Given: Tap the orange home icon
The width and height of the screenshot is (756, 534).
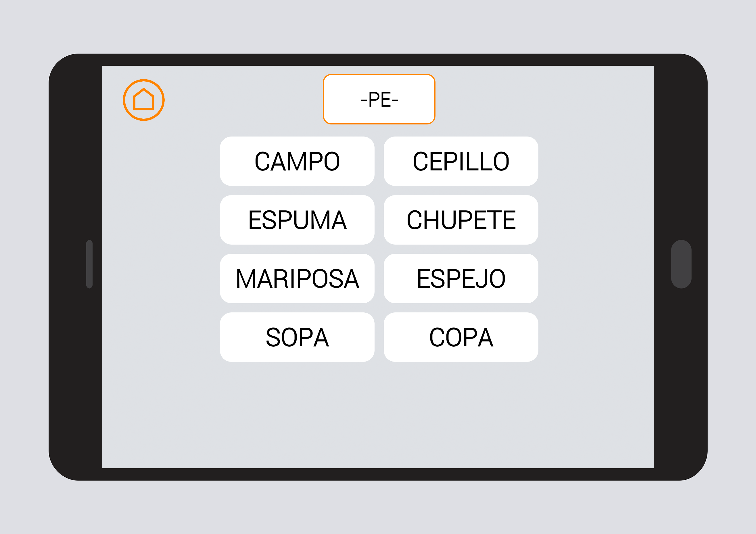Looking at the screenshot, I should pyautogui.click(x=143, y=100).
